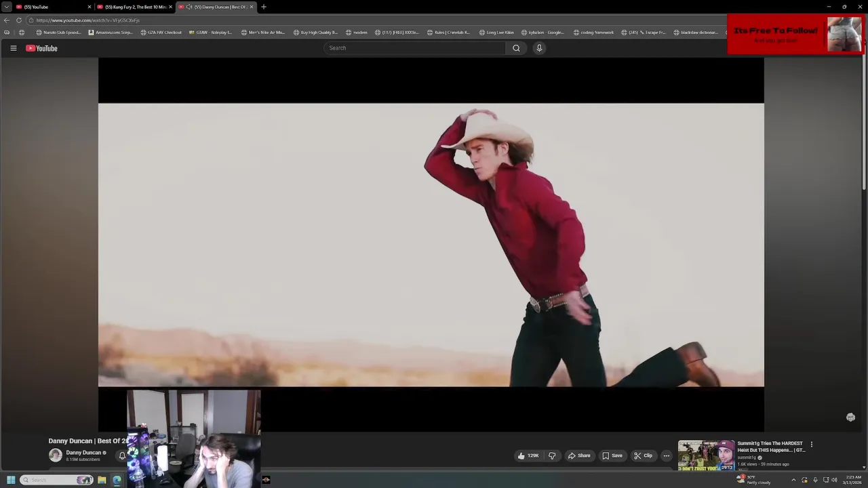
Task: Go back with the browser back arrow
Action: point(7,20)
